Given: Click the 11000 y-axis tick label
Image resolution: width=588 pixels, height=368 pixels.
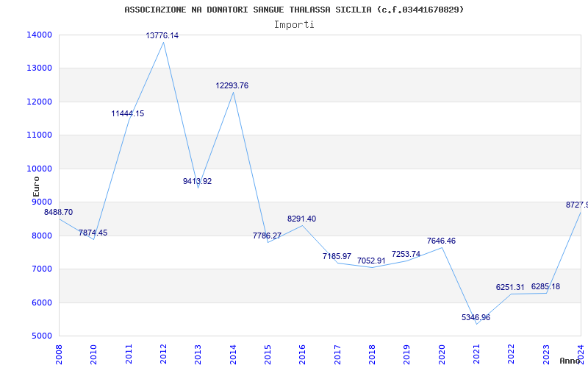Looking at the screenshot, I should pos(39,135).
